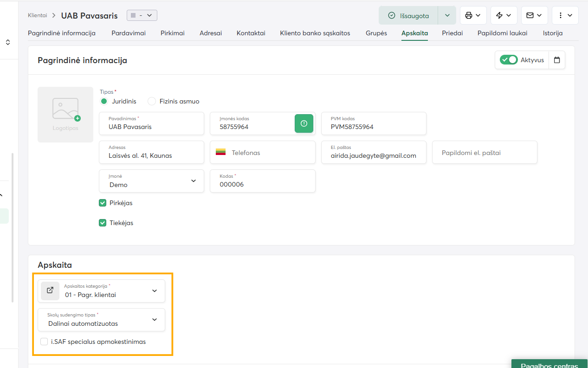Click the calendar icon beside Aktyvus
This screenshot has height=368, width=588.
[557, 60]
